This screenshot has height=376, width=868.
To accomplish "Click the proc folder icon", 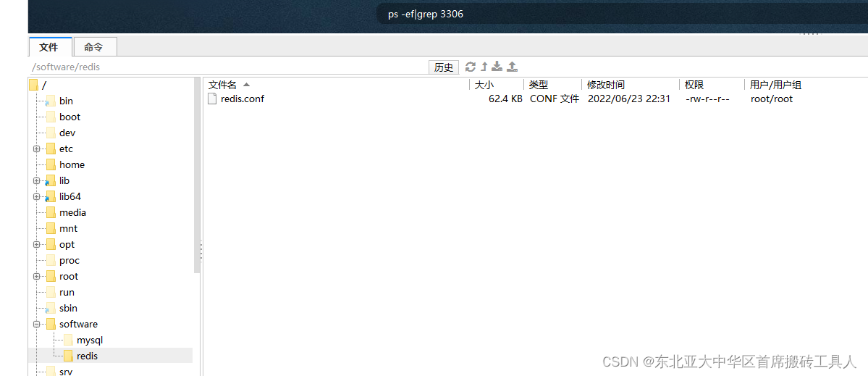I will [x=51, y=260].
